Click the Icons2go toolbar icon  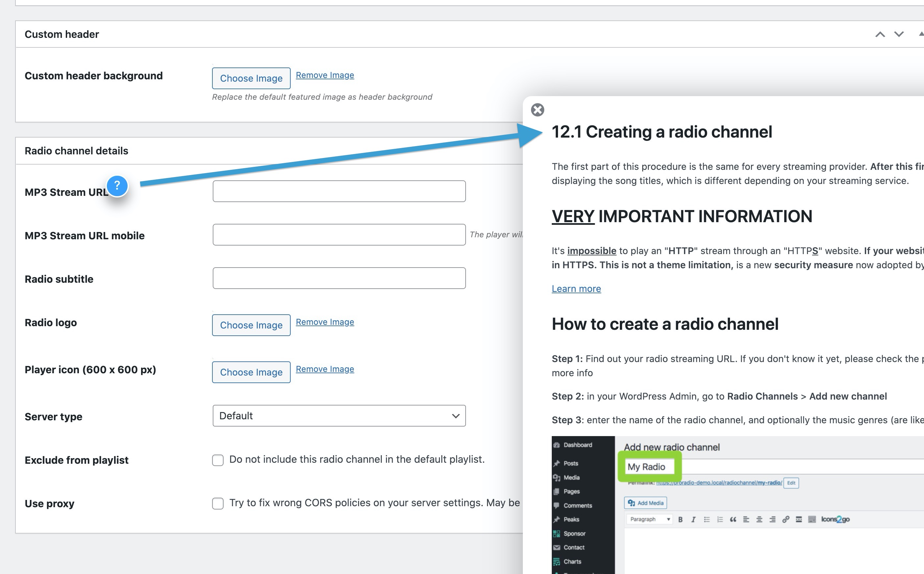click(x=836, y=519)
